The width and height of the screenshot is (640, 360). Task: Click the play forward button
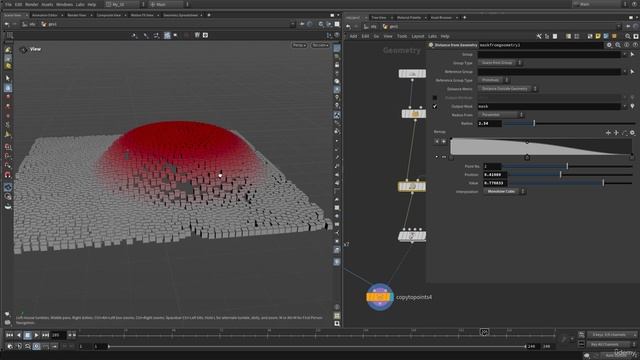[36, 335]
